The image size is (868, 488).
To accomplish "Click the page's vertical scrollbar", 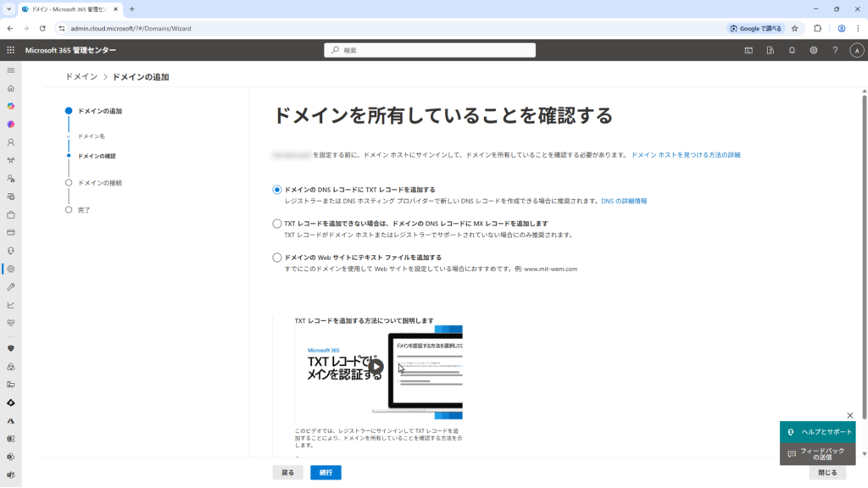I will 864,254.
